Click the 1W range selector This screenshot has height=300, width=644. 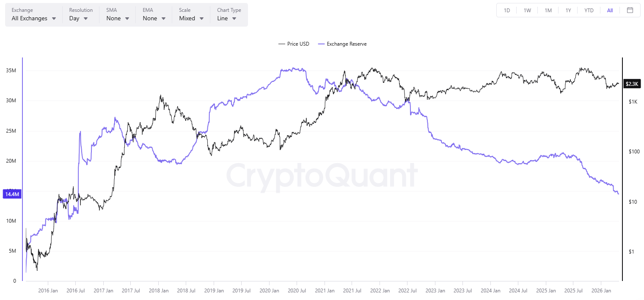[527, 10]
